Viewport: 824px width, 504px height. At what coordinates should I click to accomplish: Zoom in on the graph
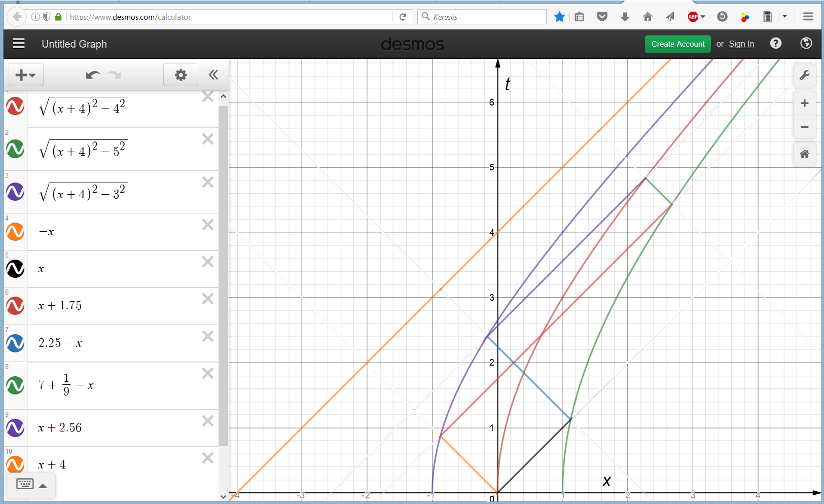point(804,103)
